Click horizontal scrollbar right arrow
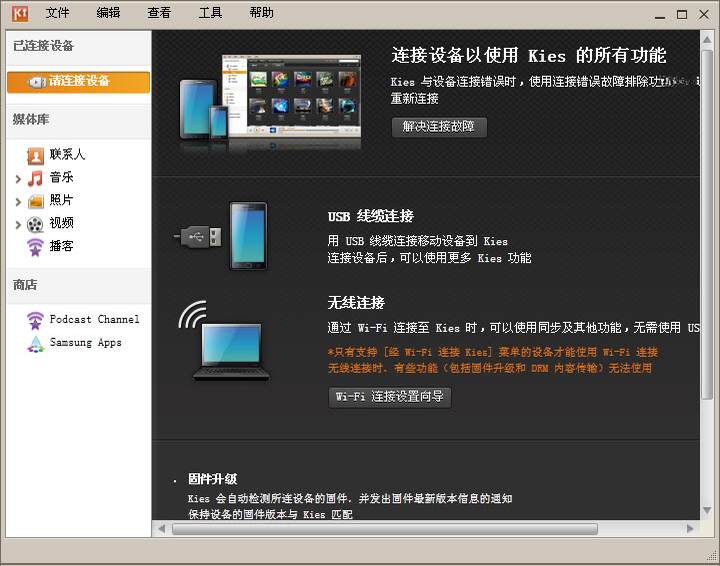Screen dimensions: 720x566 click(x=690, y=529)
